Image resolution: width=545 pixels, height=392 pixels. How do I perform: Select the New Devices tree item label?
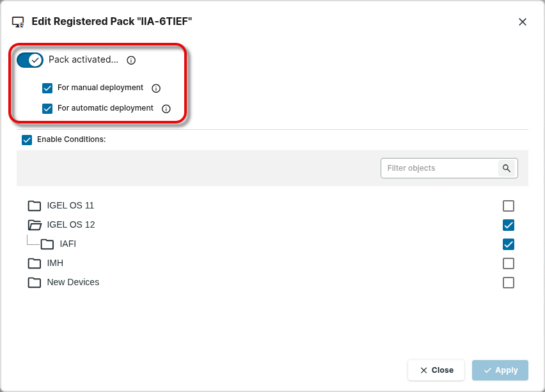point(73,282)
